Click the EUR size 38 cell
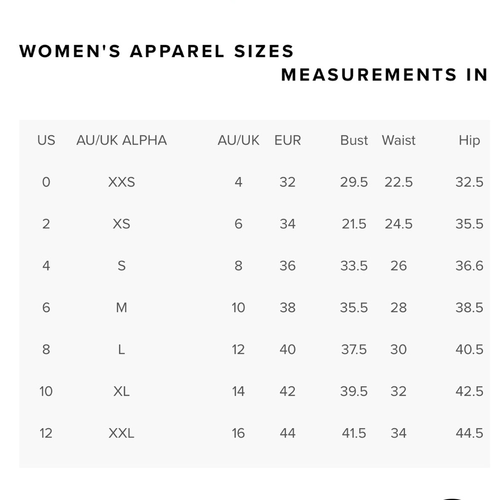The width and height of the screenshot is (500, 500). pyautogui.click(x=287, y=308)
